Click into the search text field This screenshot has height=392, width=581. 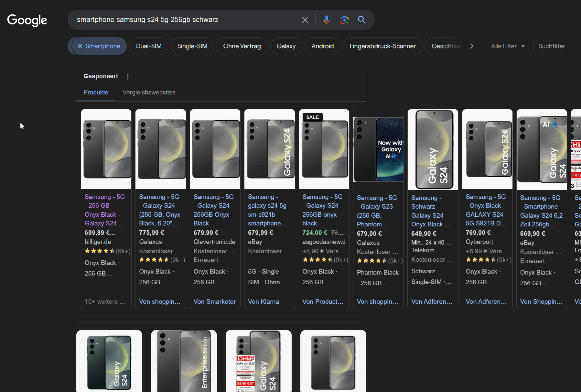(186, 20)
